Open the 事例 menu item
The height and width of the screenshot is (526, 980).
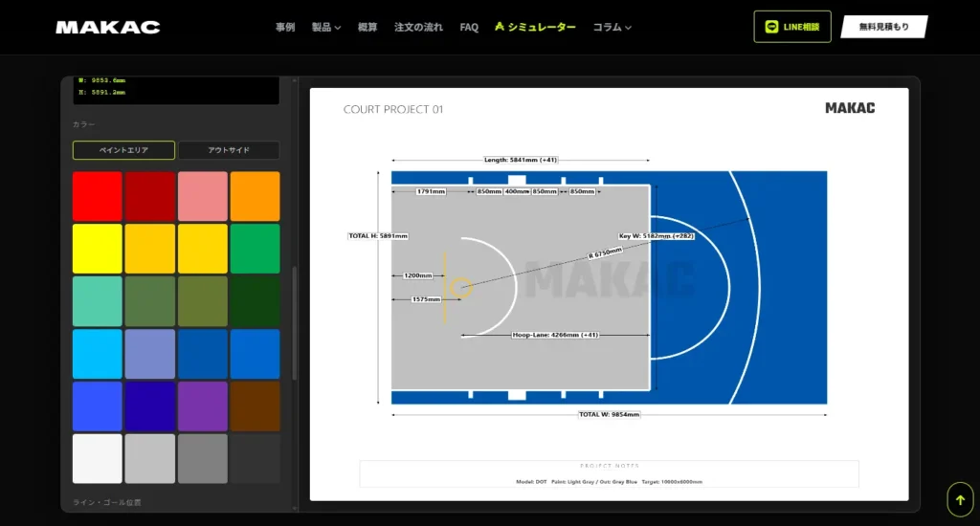point(285,27)
